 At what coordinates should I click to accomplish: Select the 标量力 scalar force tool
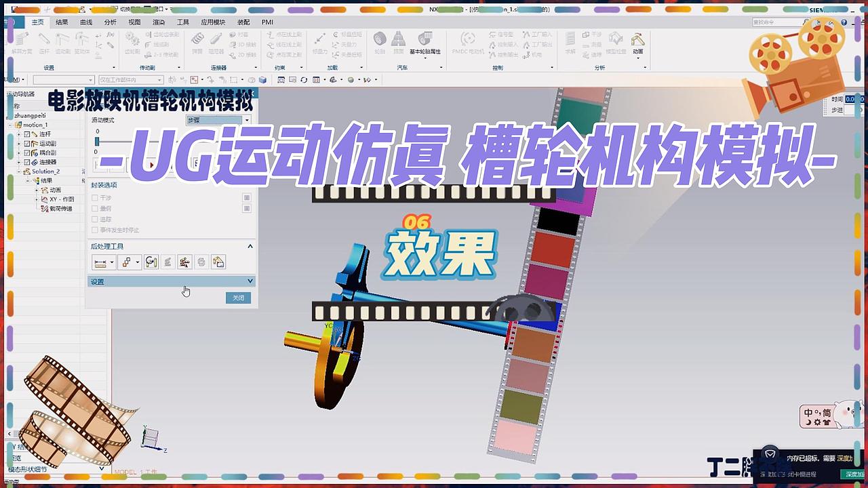[x=319, y=42]
